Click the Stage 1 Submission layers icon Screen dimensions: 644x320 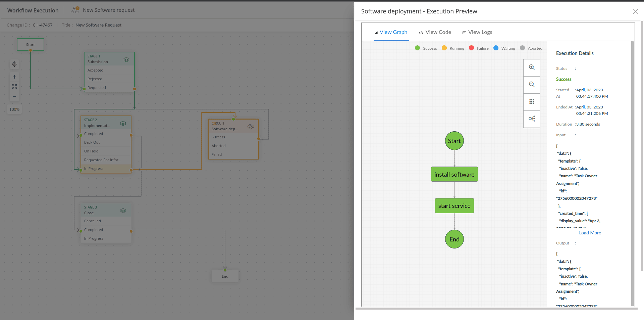pyautogui.click(x=126, y=59)
